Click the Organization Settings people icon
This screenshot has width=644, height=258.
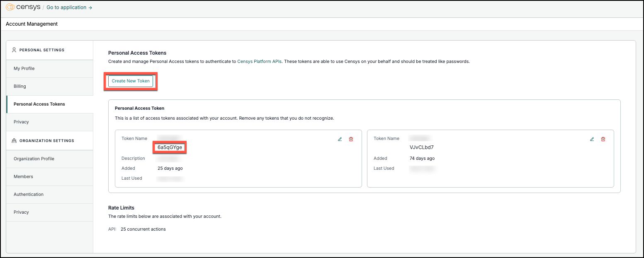click(x=14, y=141)
